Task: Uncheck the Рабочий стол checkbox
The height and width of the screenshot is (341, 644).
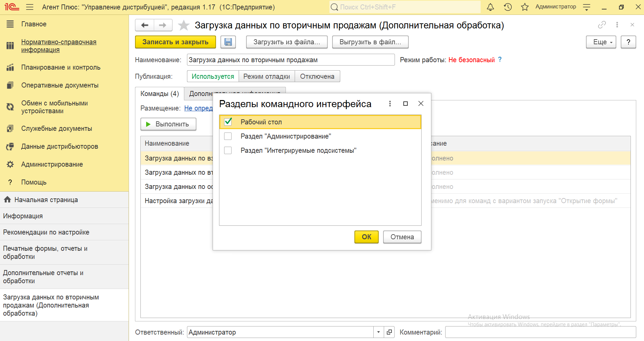Action: point(228,122)
